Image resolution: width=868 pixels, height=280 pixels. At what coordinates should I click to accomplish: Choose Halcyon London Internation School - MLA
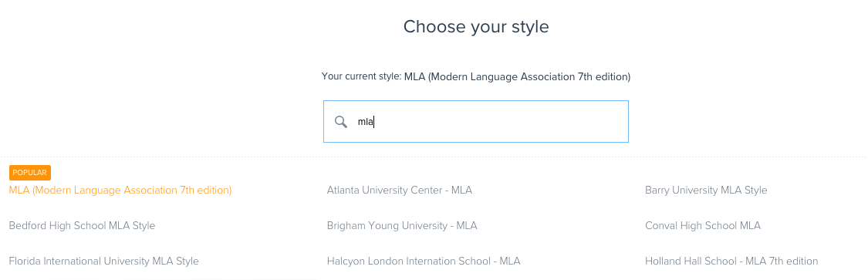pyautogui.click(x=424, y=261)
